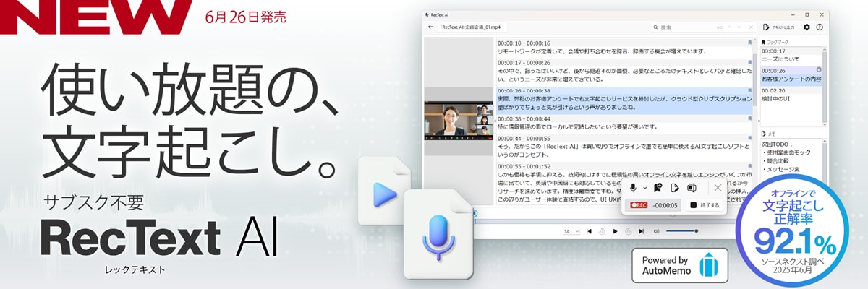
Task: Click the device icon in the recording popup
Action: pos(692,187)
